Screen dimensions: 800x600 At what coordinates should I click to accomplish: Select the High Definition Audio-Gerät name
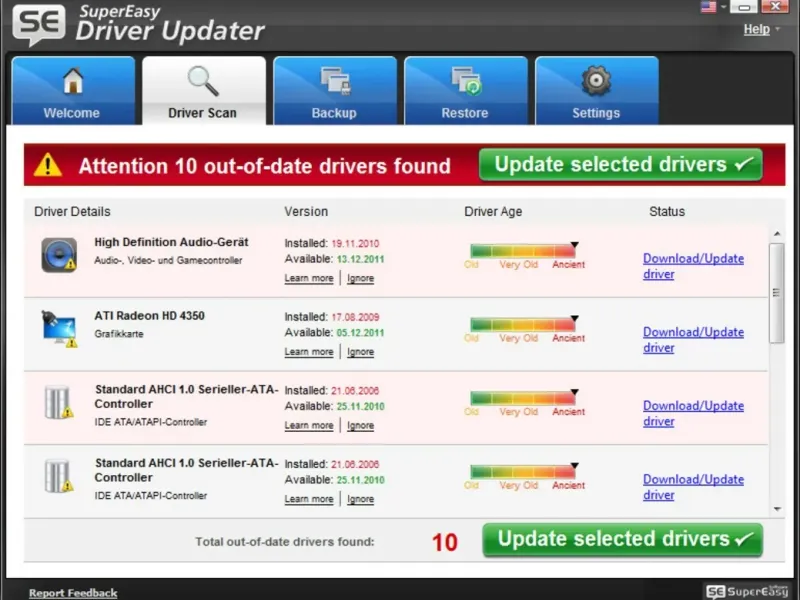point(171,242)
